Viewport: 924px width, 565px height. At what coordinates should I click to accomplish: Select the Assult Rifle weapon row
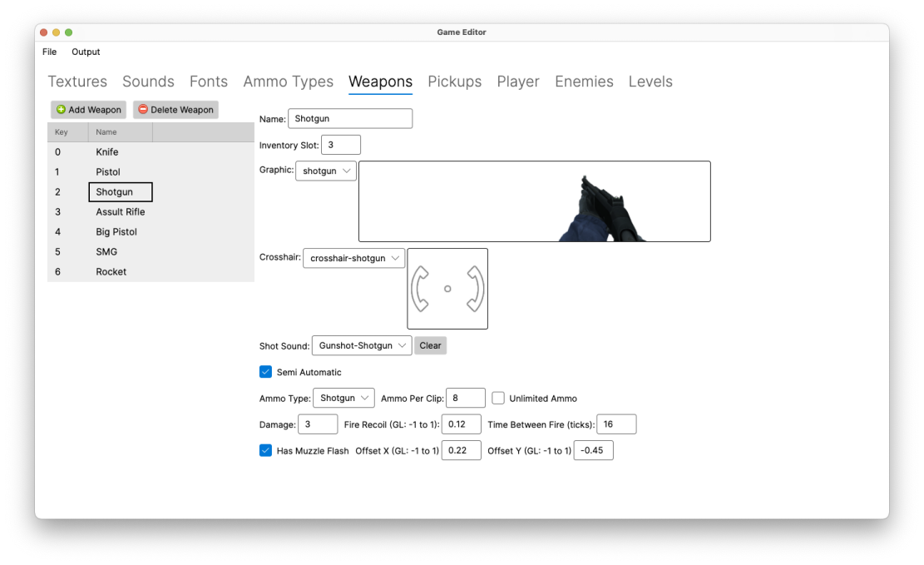[x=151, y=211]
